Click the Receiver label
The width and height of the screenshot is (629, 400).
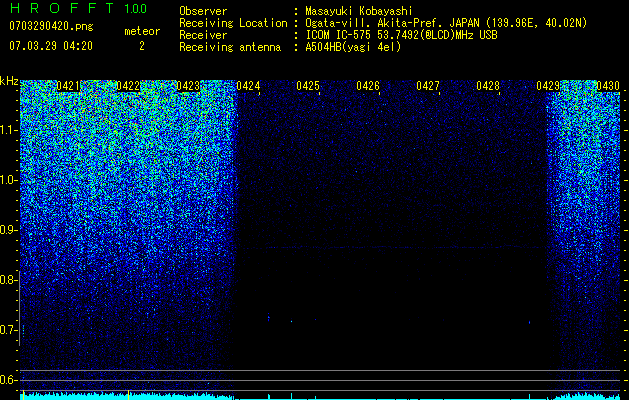[x=203, y=35]
